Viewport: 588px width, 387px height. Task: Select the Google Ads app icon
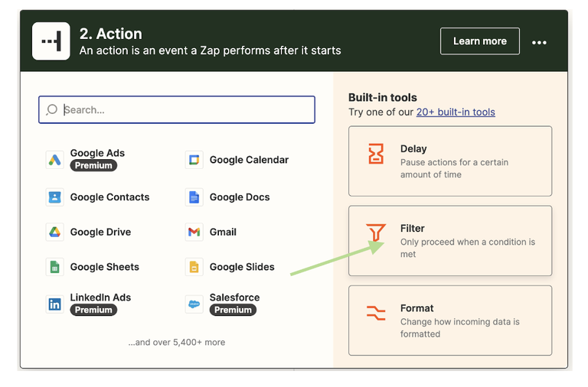(55, 160)
